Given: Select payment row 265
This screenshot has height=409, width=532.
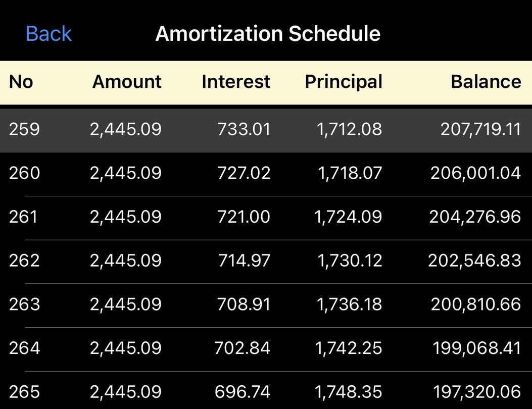Looking at the screenshot, I should click(266, 391).
